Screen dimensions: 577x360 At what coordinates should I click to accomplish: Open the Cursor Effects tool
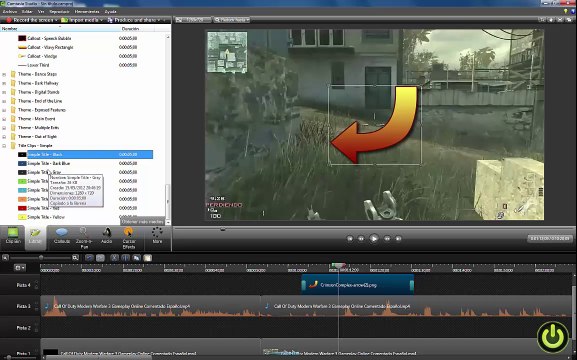pyautogui.click(x=128, y=237)
